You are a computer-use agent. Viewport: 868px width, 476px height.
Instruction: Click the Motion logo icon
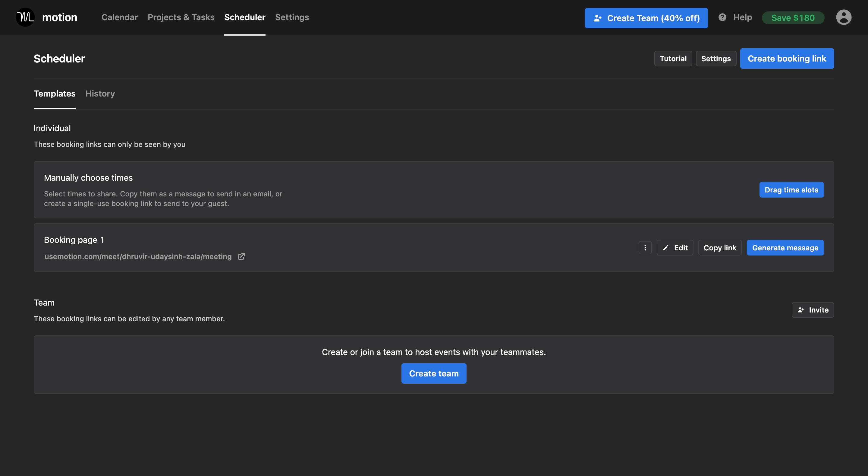click(25, 17)
